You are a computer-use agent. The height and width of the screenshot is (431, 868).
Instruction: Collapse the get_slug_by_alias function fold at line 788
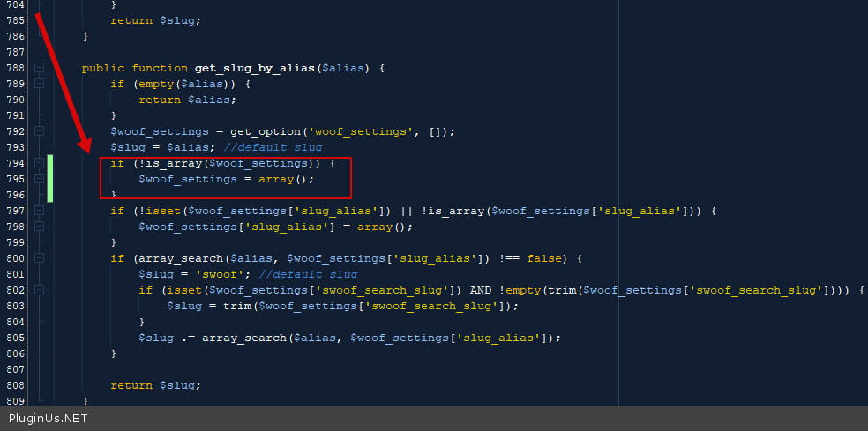click(x=39, y=68)
